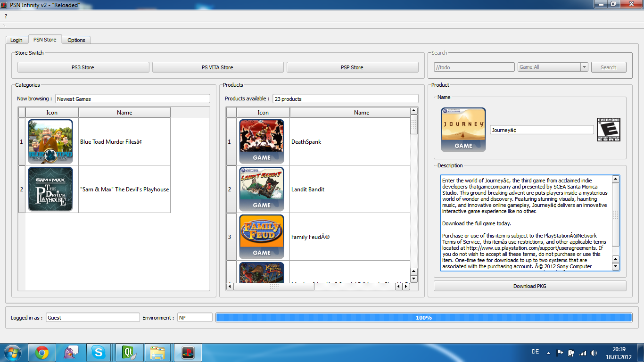Click the PSN Infinity taskbar icon
Image resolution: width=644 pixels, height=362 pixels.
tap(188, 353)
